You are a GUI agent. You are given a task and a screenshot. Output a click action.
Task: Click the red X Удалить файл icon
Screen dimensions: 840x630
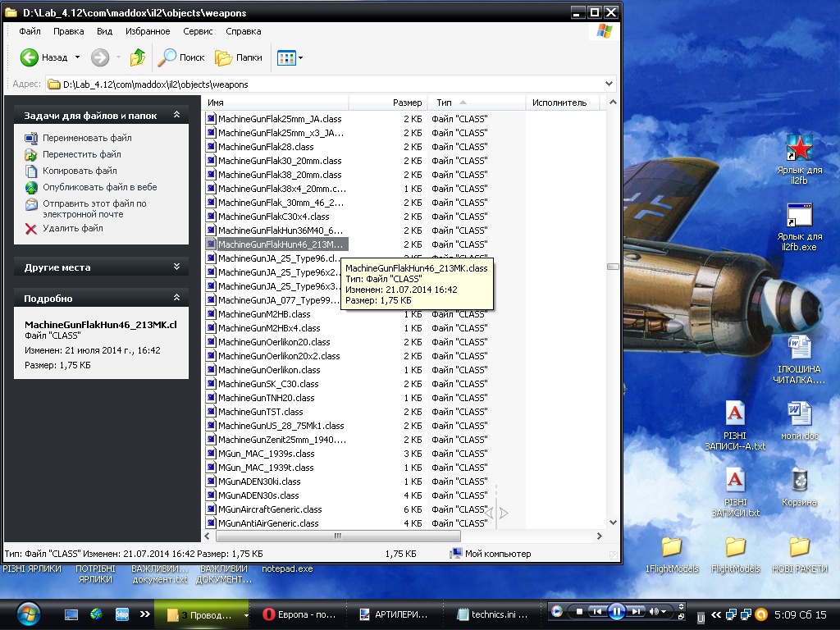pyautogui.click(x=31, y=229)
